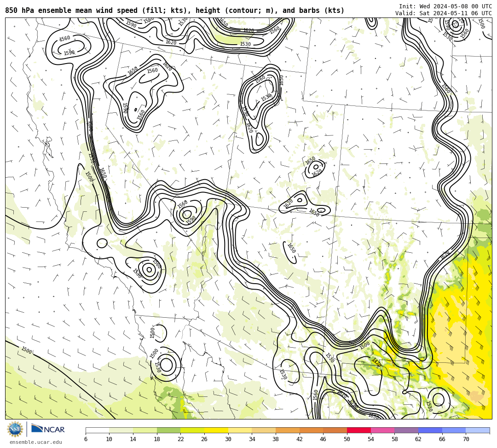Click the 1470 contour label
497x448 pixels.
click(x=376, y=362)
